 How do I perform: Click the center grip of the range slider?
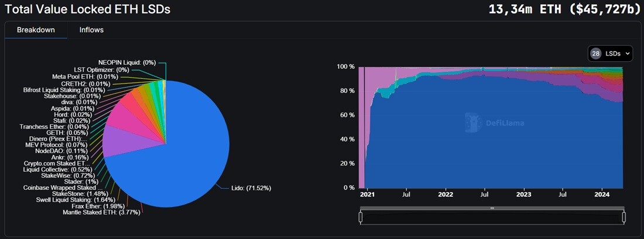[492, 208]
